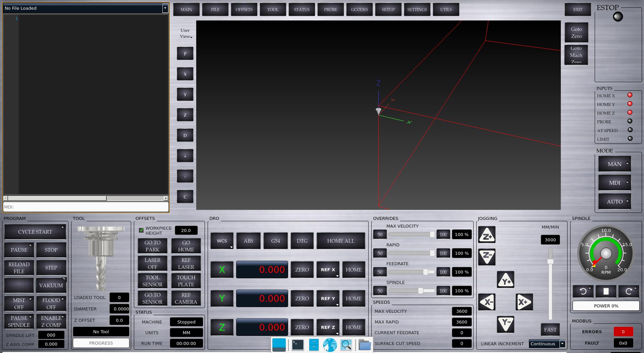Viewport: 644px width, 353px height.
Task: Jog Y axis forward with Y+ arrow
Action: [505, 280]
